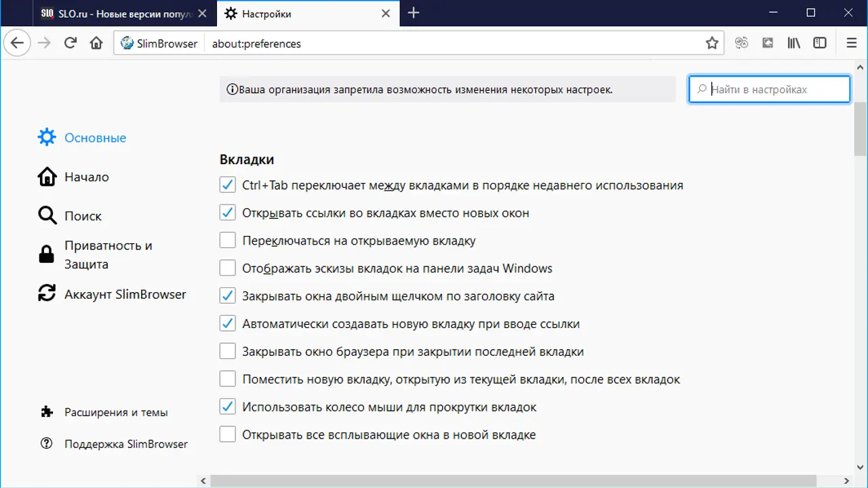The height and width of the screenshot is (488, 868).
Task: Open the Library bookshelf icon
Action: (x=793, y=43)
